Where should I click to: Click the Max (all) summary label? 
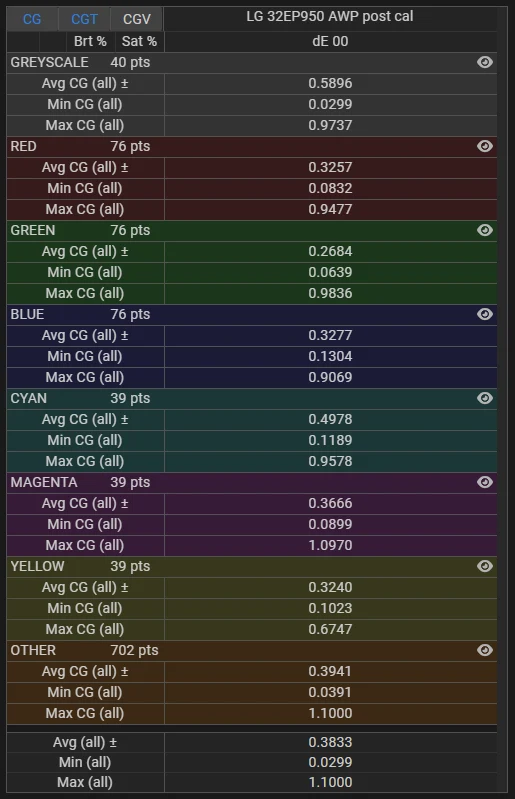(85, 782)
